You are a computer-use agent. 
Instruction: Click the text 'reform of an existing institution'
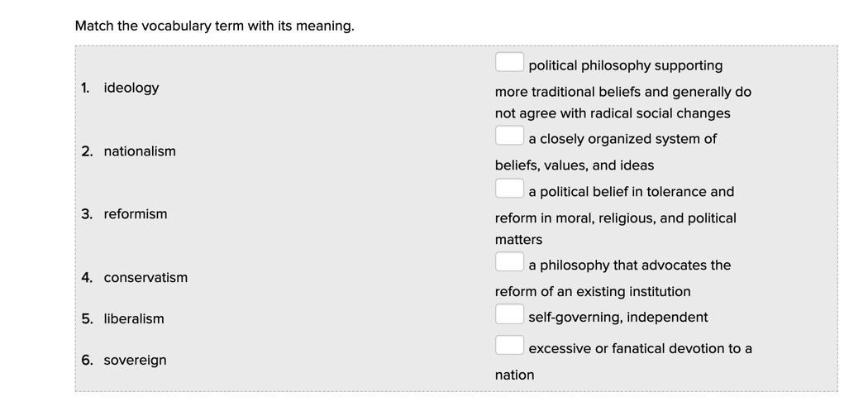[x=592, y=292]
